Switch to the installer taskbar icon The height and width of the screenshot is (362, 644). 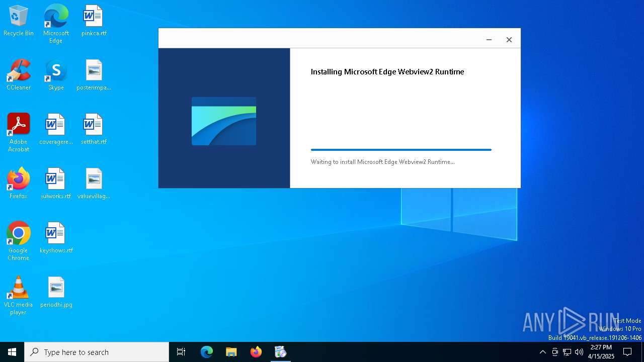point(280,352)
